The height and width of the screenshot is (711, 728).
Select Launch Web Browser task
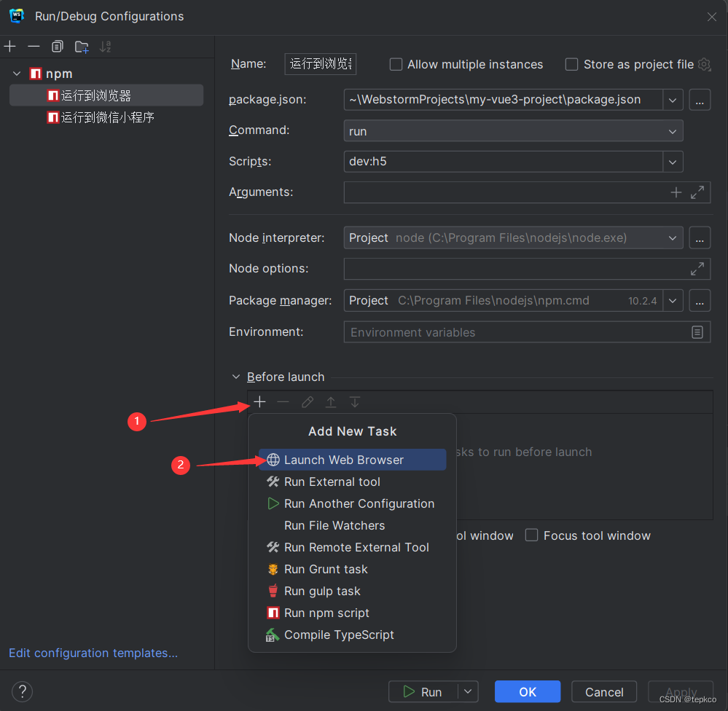(353, 460)
